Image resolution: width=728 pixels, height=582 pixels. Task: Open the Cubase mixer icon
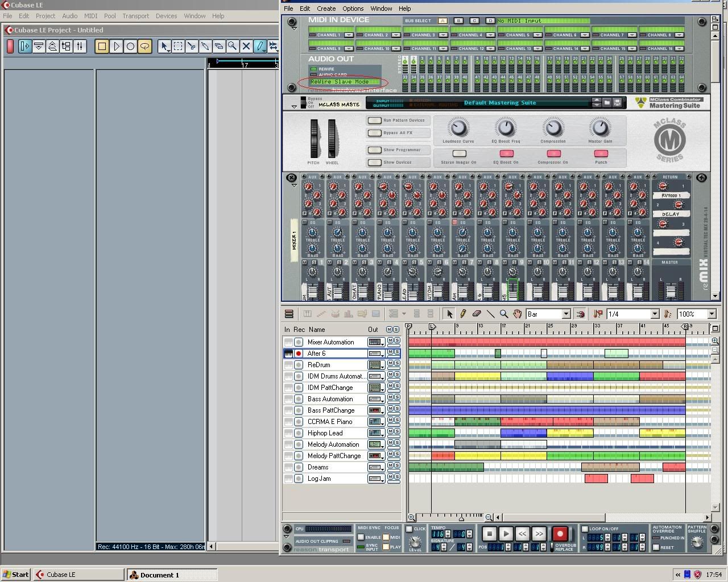pos(80,46)
